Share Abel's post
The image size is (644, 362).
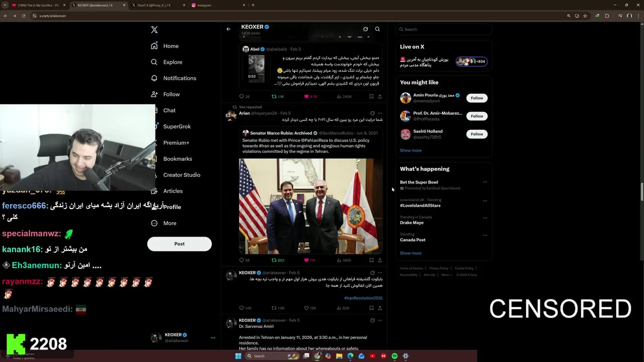pos(380,97)
